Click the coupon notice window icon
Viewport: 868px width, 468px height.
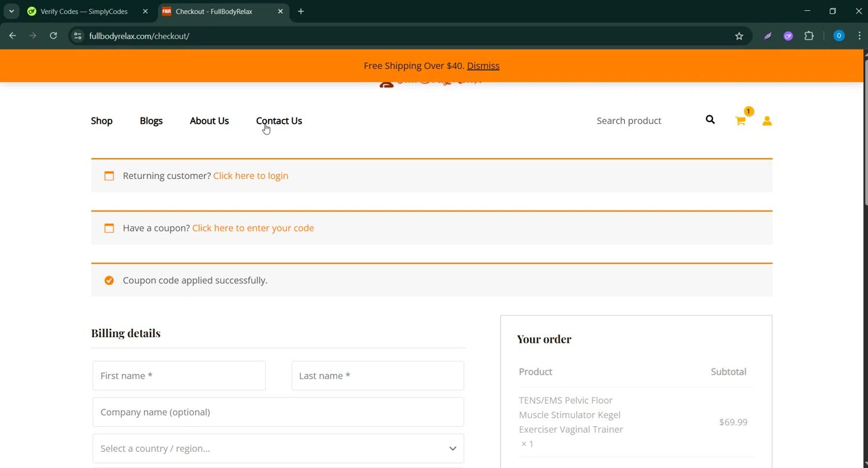109,228
